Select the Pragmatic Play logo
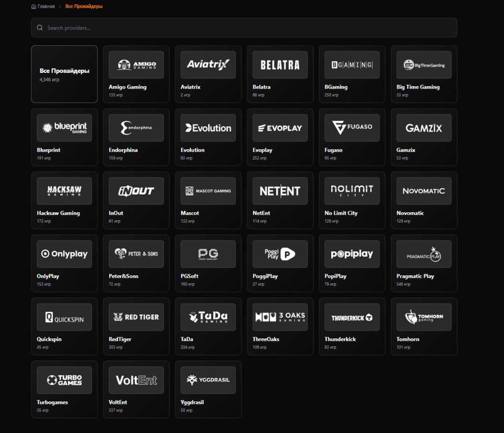 click(424, 254)
